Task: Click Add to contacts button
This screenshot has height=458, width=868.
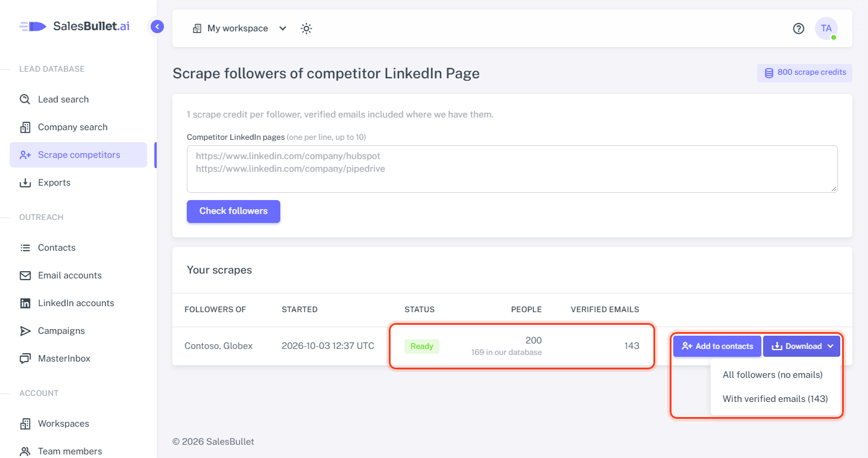Action: pyautogui.click(x=717, y=346)
